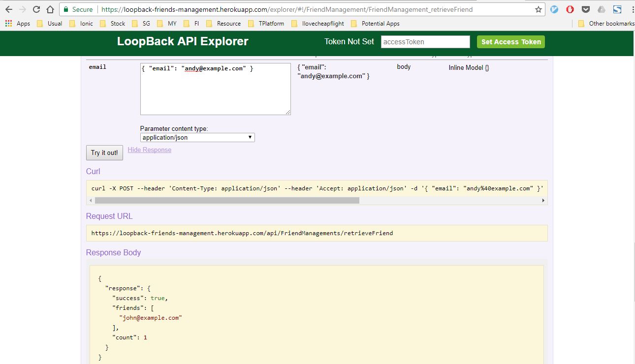The height and width of the screenshot is (364, 635).
Task: Click the Request URL value text
Action: click(x=242, y=233)
